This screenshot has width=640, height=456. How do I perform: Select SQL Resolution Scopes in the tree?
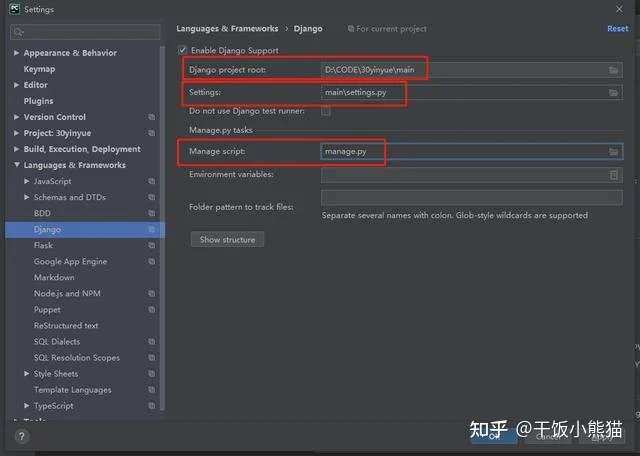coord(77,358)
